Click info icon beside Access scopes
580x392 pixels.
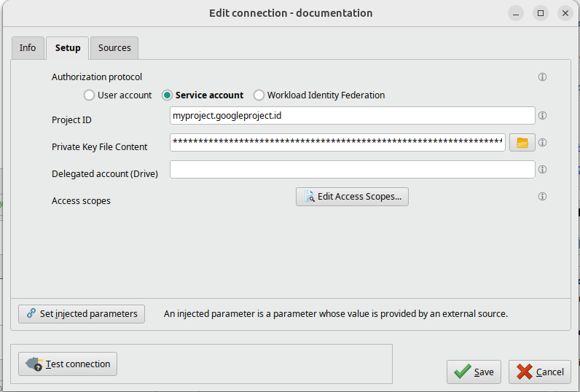point(542,197)
